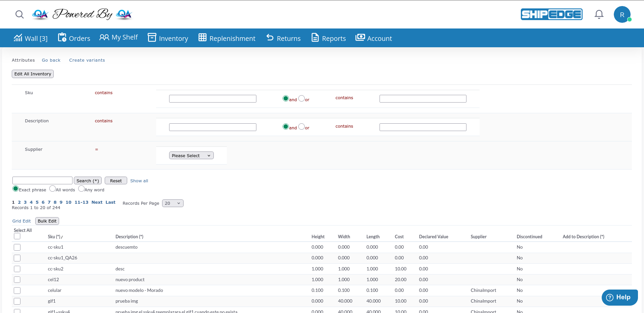Click the notification bell
Image resolution: width=644 pixels, height=313 pixels.
(x=599, y=14)
